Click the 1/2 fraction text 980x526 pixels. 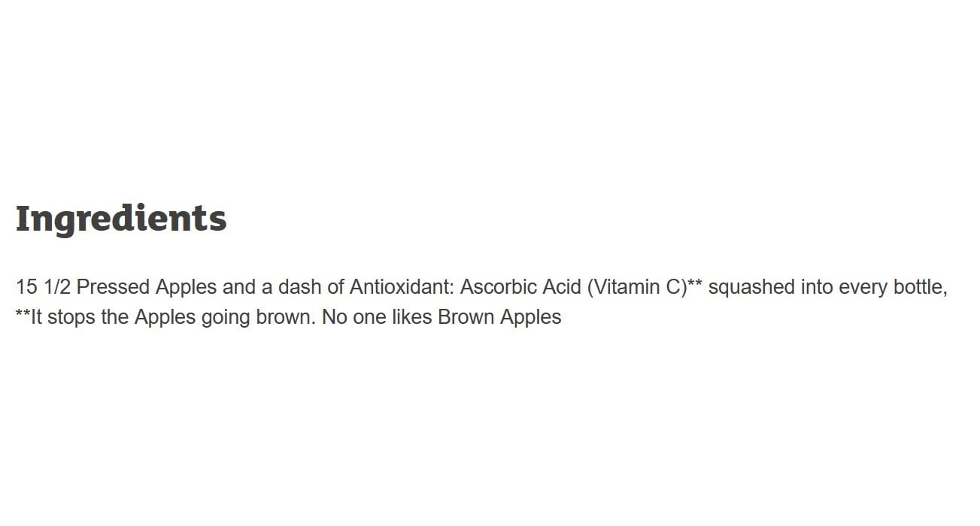(57, 287)
